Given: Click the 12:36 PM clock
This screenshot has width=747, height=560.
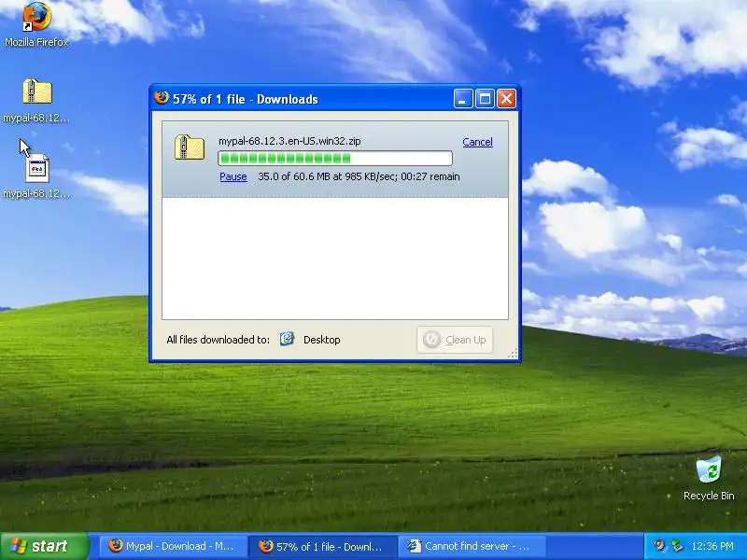Looking at the screenshot, I should 712,546.
